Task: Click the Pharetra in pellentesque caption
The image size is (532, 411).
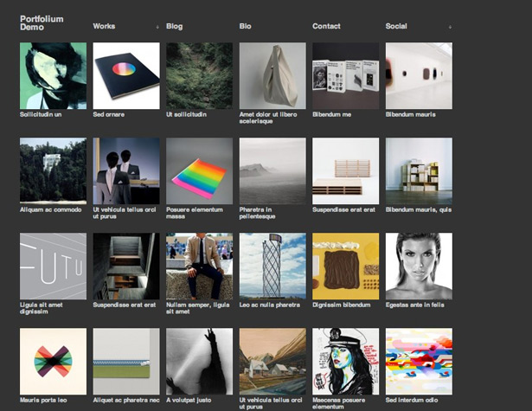Action: pyautogui.click(x=257, y=213)
